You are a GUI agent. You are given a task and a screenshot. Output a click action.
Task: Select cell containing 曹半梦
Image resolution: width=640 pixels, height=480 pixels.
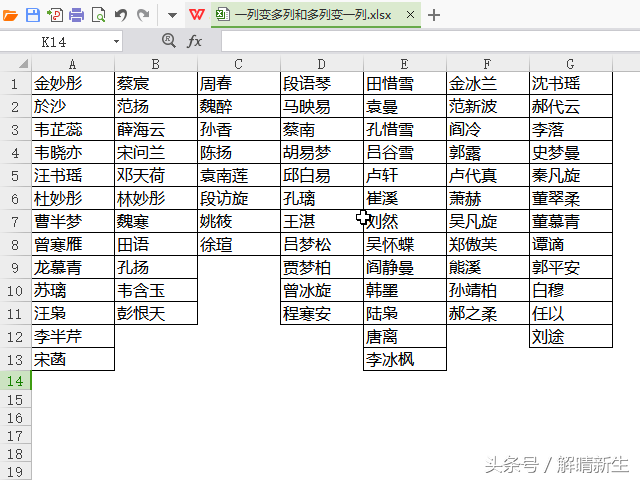pyautogui.click(x=73, y=222)
